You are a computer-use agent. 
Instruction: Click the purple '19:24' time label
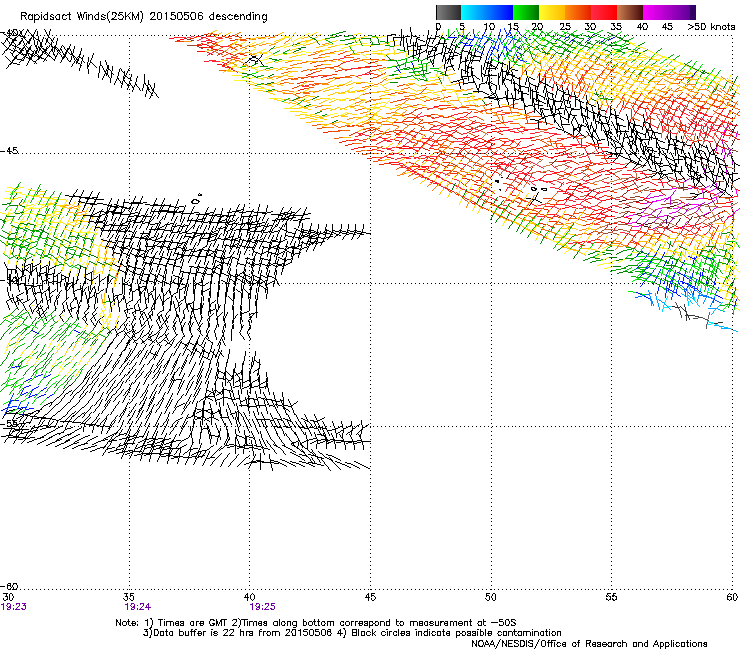138,607
